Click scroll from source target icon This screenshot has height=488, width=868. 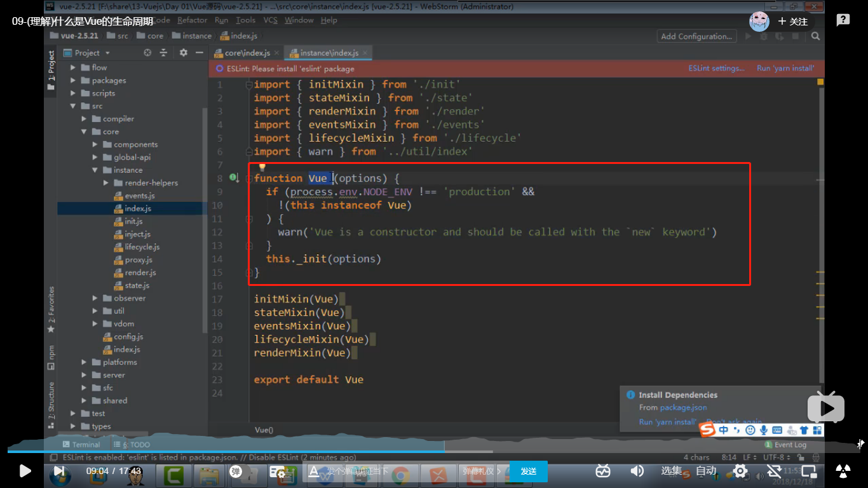pos(147,53)
